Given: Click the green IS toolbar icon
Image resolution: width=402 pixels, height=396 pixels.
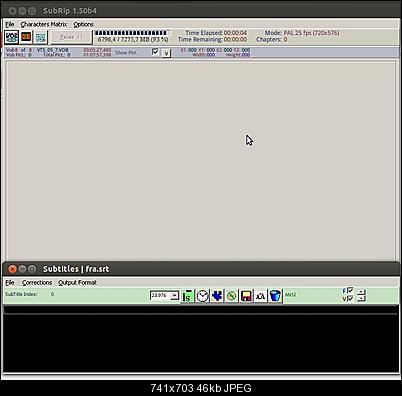Looking at the screenshot, I should (x=188, y=296).
